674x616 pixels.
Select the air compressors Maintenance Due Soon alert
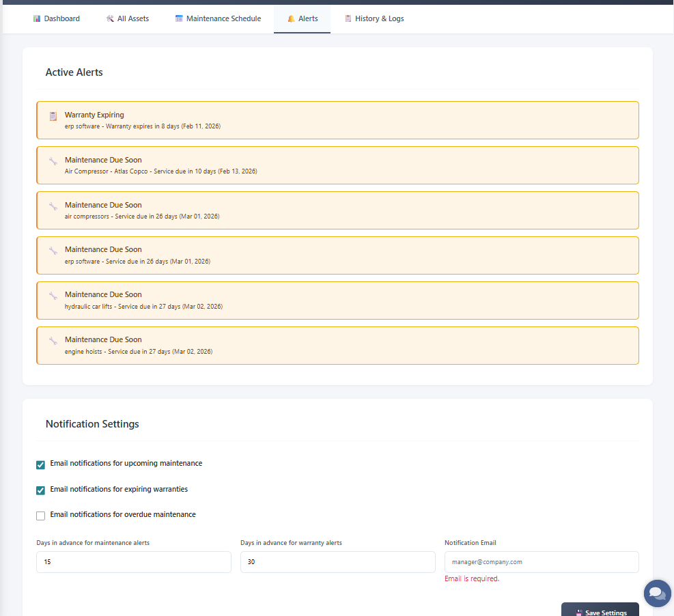337,210
